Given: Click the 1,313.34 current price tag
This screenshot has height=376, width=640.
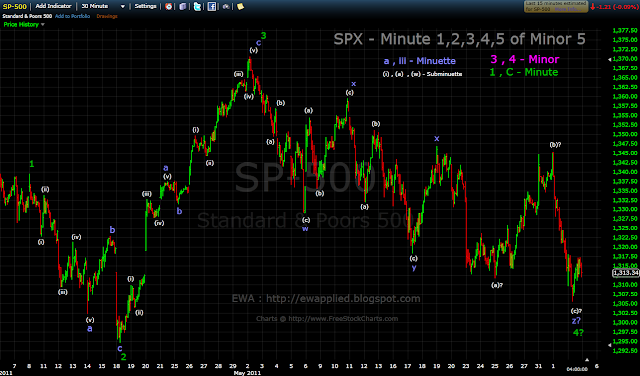Looking at the screenshot, I should pos(626,273).
